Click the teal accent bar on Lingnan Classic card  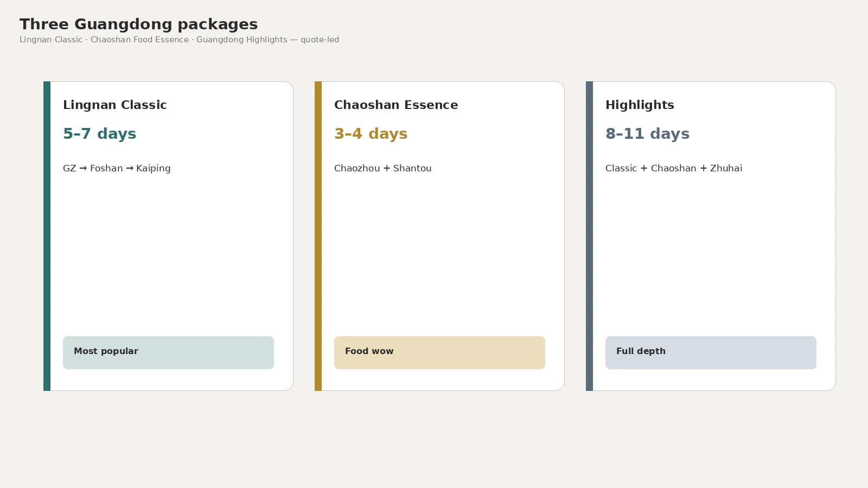(x=47, y=236)
